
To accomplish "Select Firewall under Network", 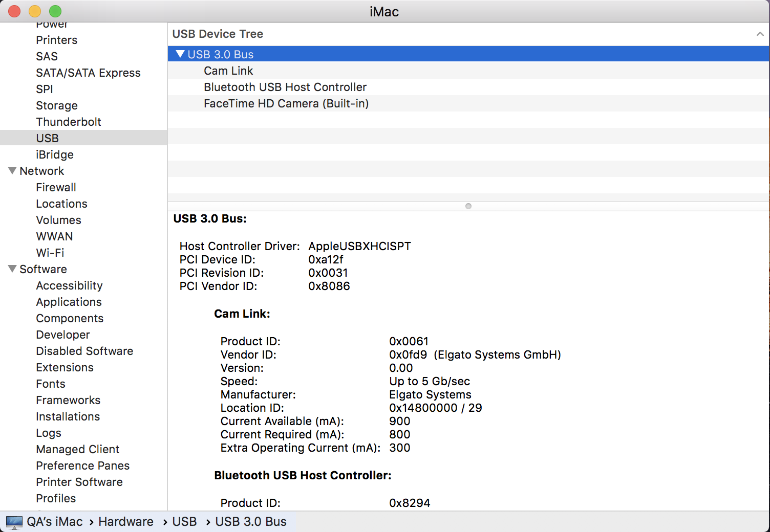I will 56,187.
